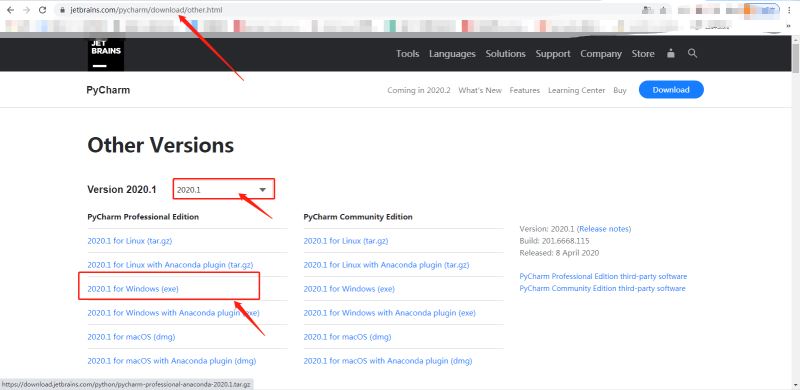
Task: Go to Learning Center
Action: pos(577,90)
